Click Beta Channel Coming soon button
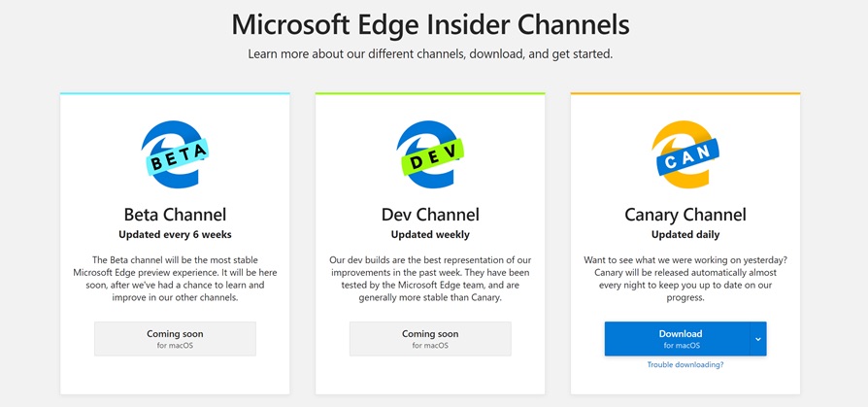Image resolution: width=868 pixels, height=407 pixels. tap(175, 338)
